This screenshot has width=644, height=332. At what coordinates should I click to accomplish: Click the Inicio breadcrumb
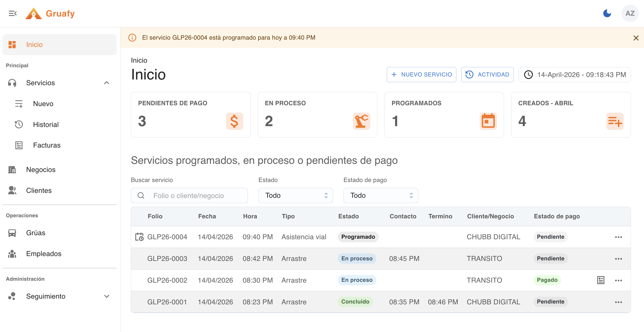point(139,60)
